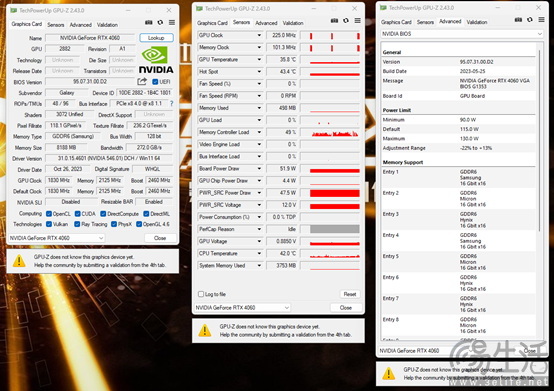Click warning icon below Graphics Card window
This screenshot has width=554, height=391.
coord(19,261)
